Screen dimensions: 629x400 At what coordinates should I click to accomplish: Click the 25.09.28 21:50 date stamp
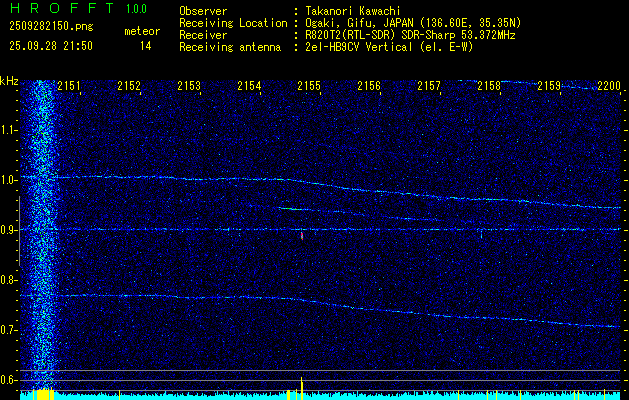(50, 46)
